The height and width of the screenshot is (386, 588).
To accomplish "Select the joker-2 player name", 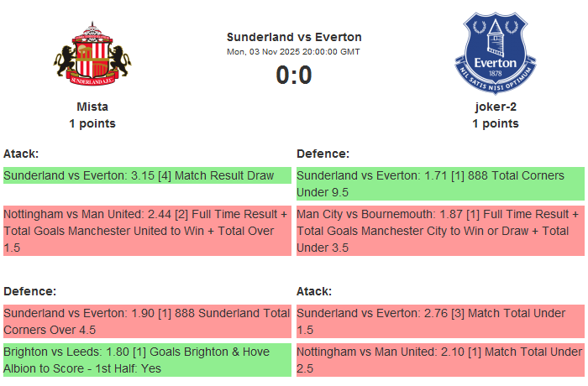I will [495, 107].
